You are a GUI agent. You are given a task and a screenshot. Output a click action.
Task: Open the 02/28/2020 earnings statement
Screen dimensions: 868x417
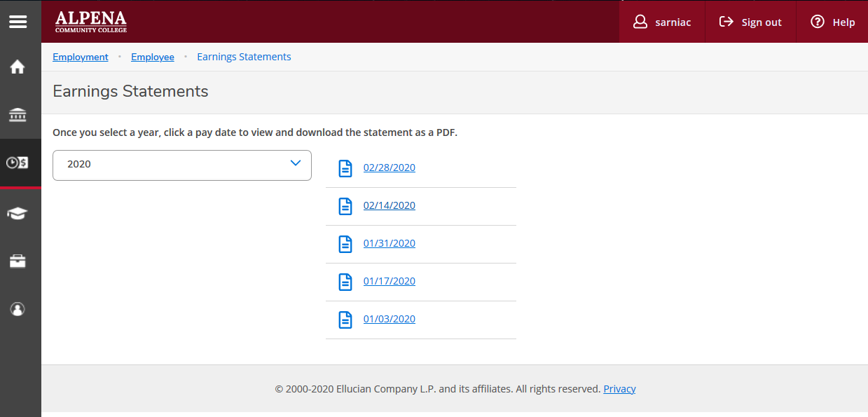coord(390,168)
